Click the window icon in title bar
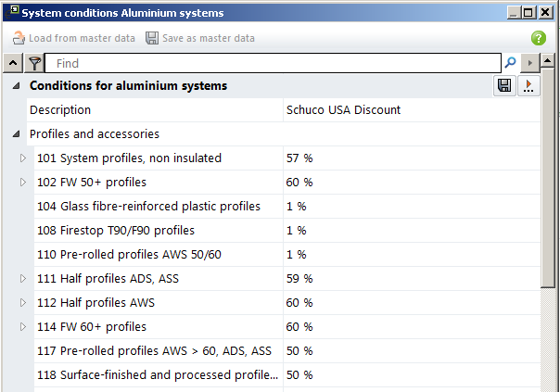 click(x=9, y=12)
